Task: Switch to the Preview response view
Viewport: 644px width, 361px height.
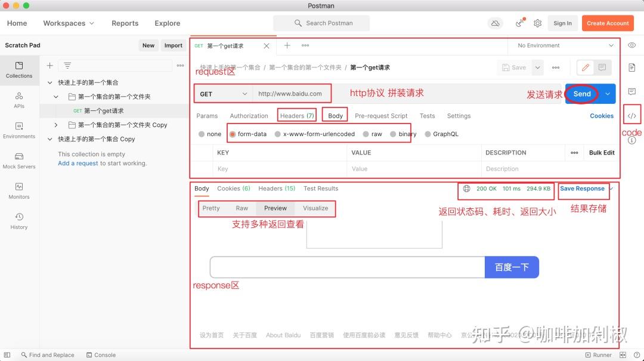Action: click(275, 208)
